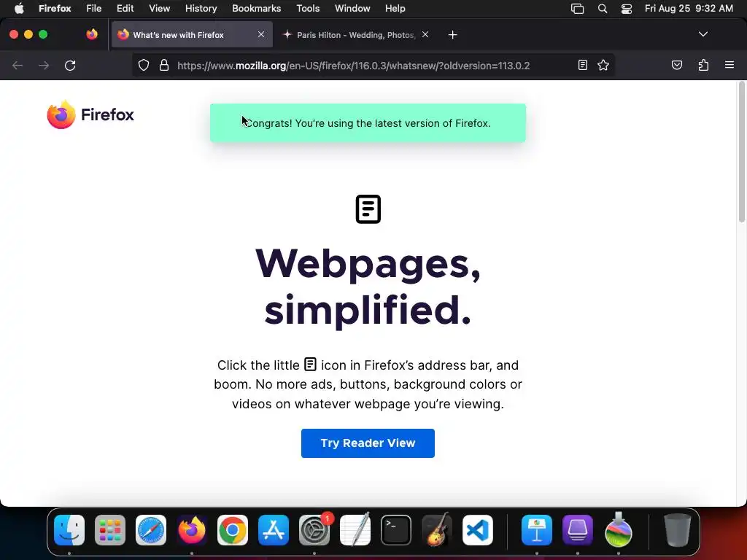747x560 pixels.
Task: Open Keynote from the Dock
Action: click(537, 530)
